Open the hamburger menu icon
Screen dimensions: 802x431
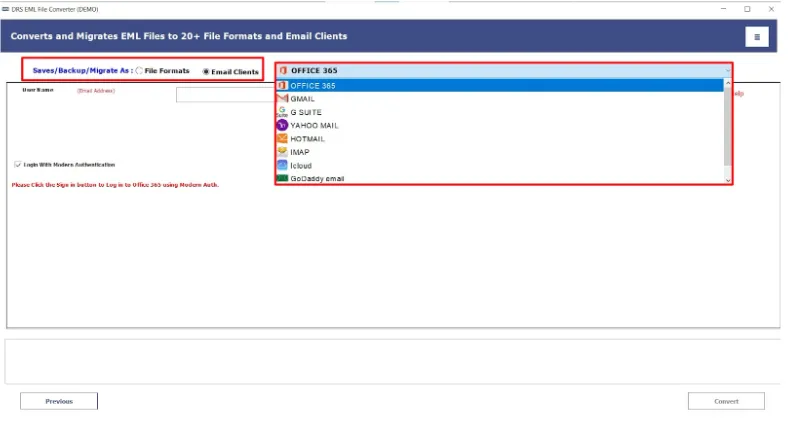tap(756, 37)
